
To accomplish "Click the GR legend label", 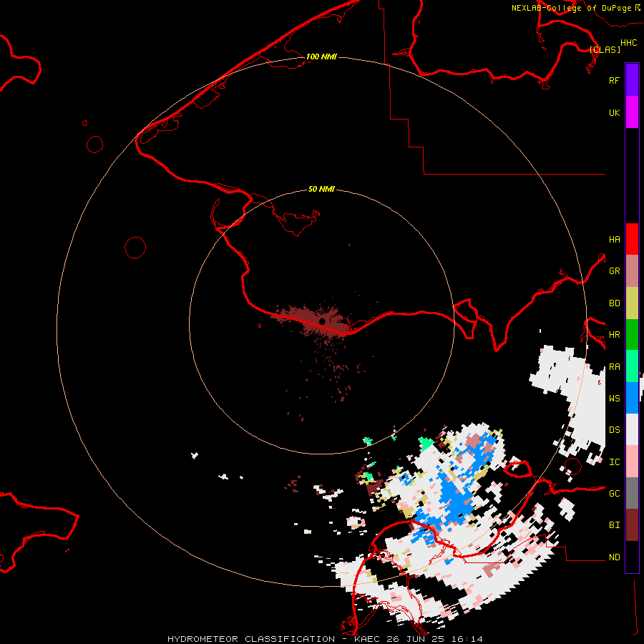I will 614,271.
